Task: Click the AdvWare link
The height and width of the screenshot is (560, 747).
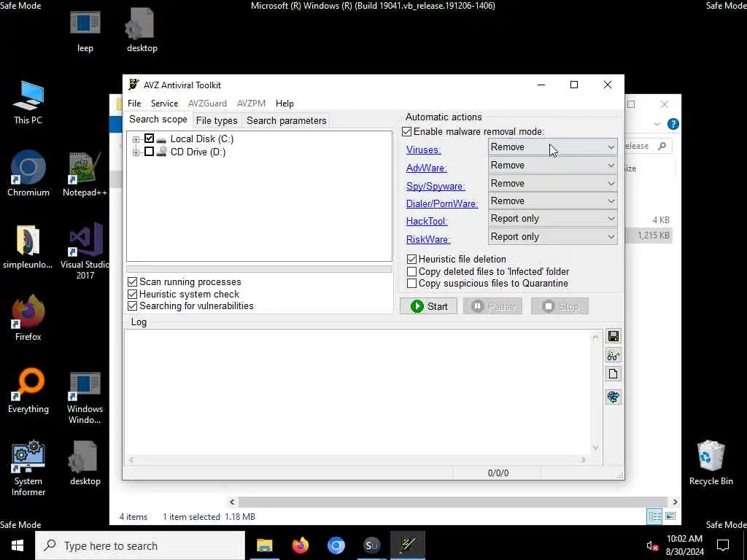Action: coord(426,168)
